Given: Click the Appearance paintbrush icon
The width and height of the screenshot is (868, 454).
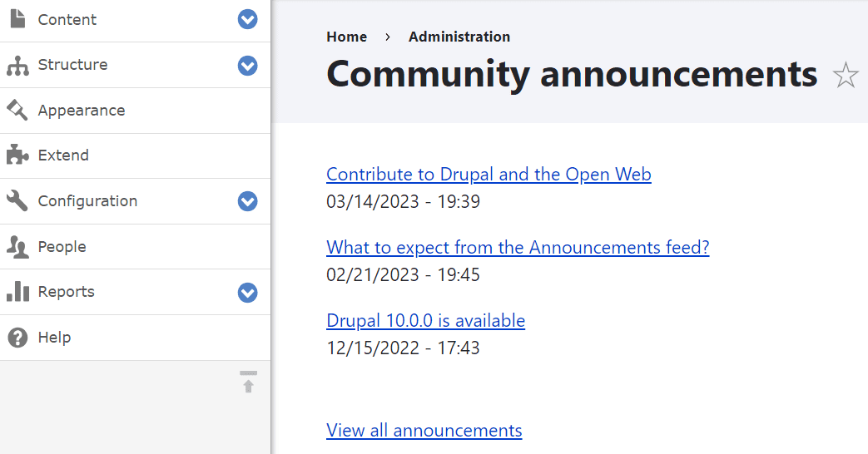Looking at the screenshot, I should [x=17, y=111].
